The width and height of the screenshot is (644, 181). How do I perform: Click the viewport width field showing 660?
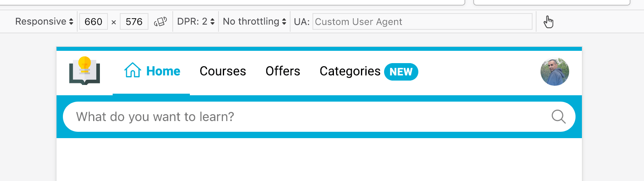(x=94, y=21)
